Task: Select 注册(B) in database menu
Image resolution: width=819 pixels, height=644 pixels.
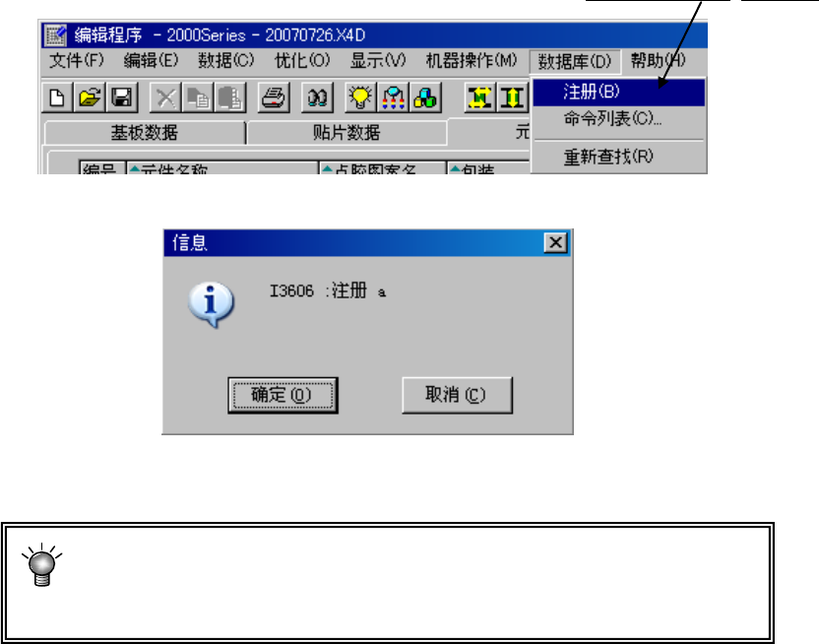Action: click(618, 92)
